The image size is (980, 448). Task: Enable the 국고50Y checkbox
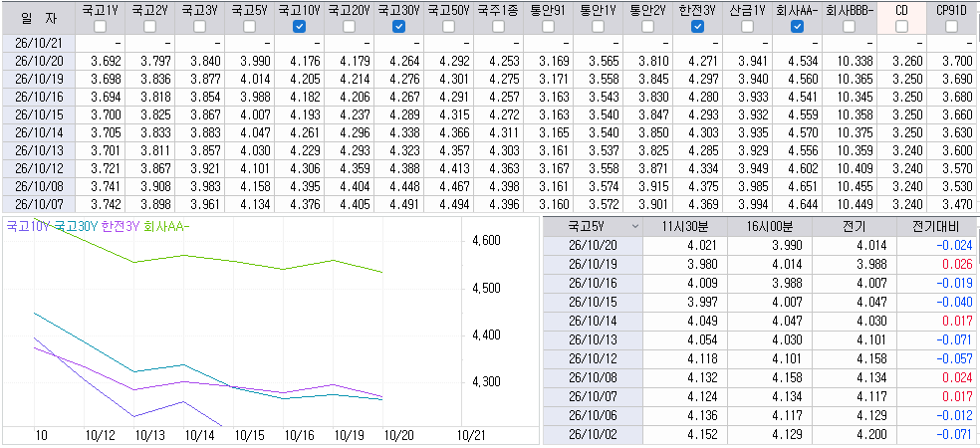(x=449, y=26)
